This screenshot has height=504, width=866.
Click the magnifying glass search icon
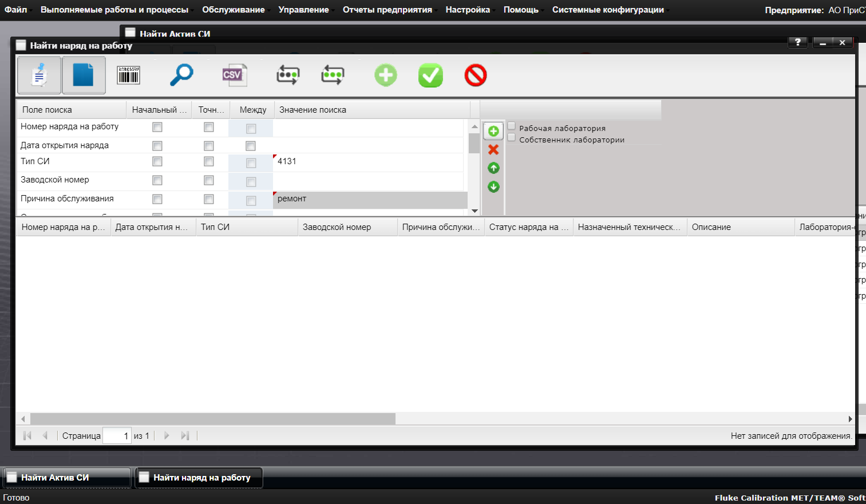click(x=181, y=75)
